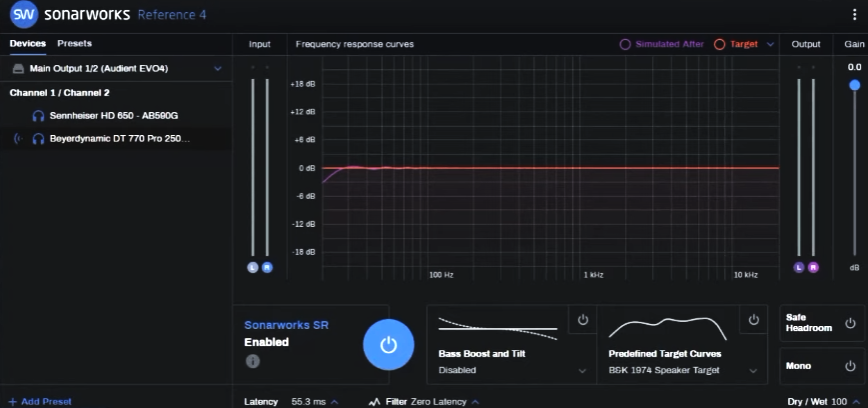Toggle the Simulated After curve visibility

click(625, 44)
